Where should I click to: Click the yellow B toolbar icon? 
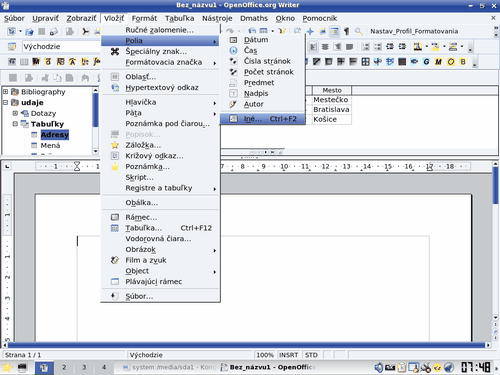463,62
